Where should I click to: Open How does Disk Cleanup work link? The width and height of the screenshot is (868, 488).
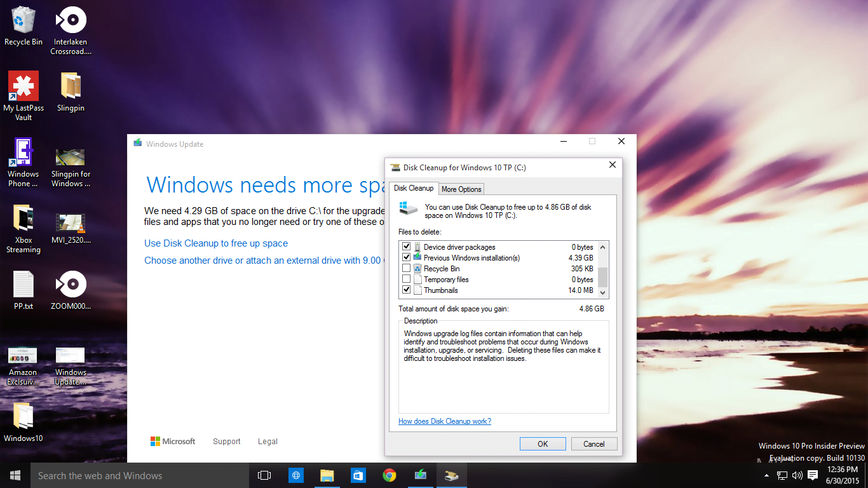(x=445, y=421)
